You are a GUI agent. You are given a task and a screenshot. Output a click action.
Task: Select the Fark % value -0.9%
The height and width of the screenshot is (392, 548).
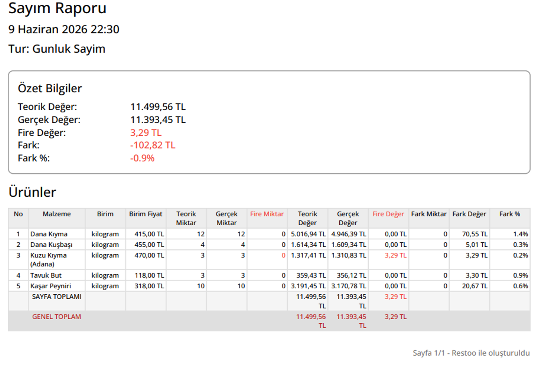(142, 158)
